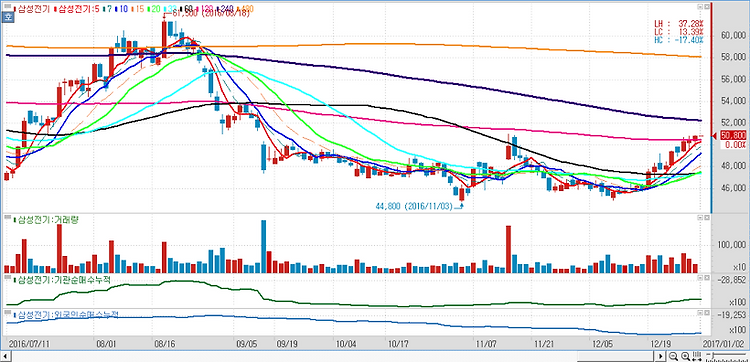Minimize the 기관순매수누적 pane
Screen dimensions: 750x362
pyautogui.click(x=700, y=277)
